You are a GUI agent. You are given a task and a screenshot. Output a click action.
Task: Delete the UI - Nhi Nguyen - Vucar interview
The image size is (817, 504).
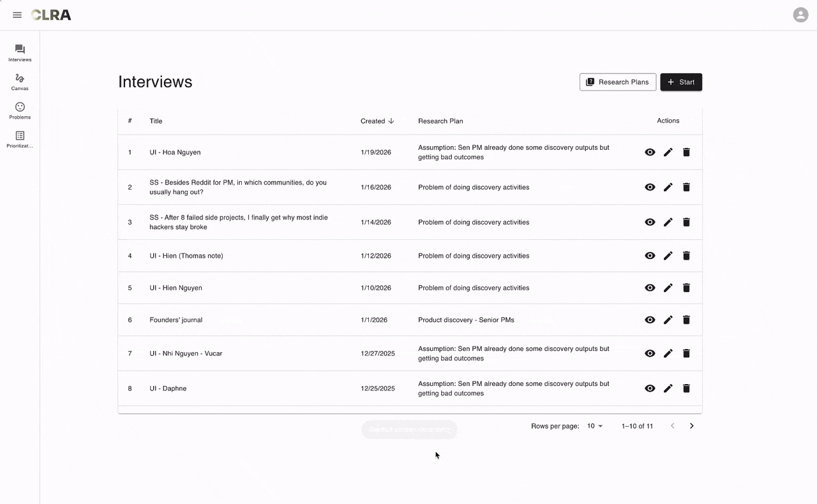tap(686, 353)
